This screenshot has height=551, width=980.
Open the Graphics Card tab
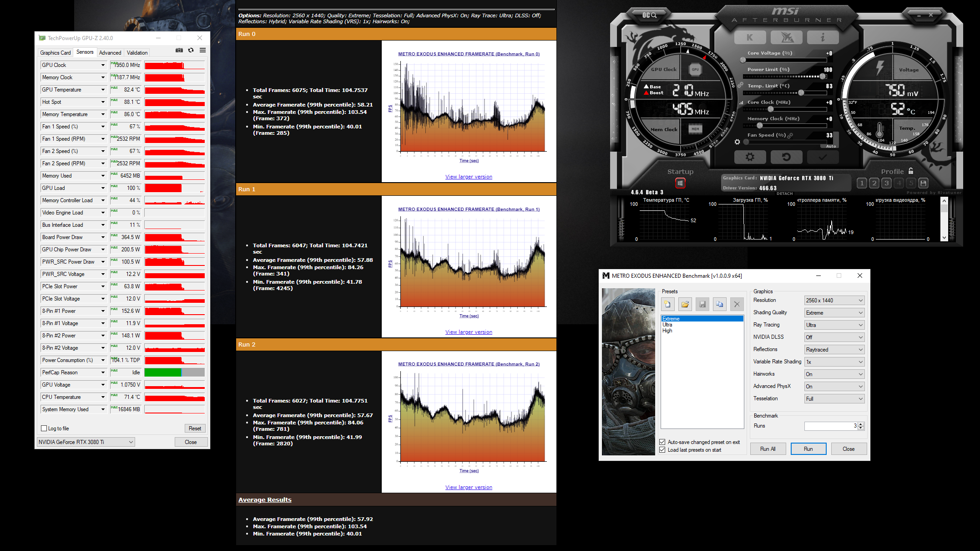coord(55,53)
